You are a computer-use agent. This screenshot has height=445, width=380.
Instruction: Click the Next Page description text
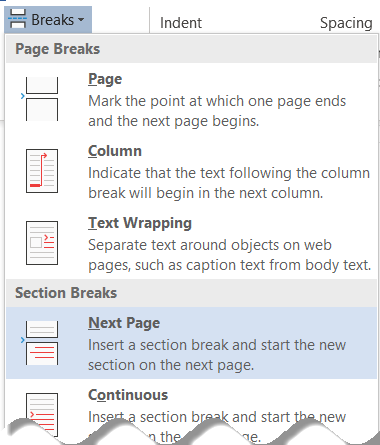click(217, 355)
